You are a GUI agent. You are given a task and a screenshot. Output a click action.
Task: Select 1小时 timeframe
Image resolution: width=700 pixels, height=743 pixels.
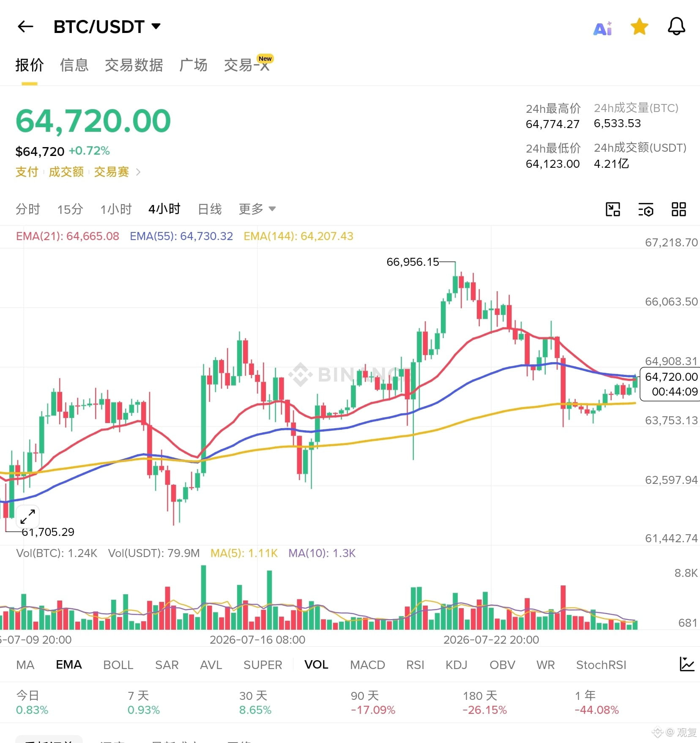(116, 209)
